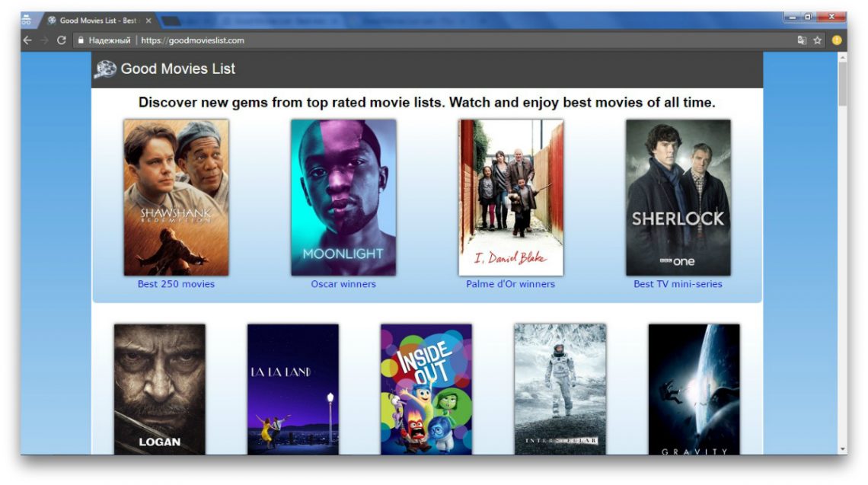Click the Moonlight poster

coord(343,198)
